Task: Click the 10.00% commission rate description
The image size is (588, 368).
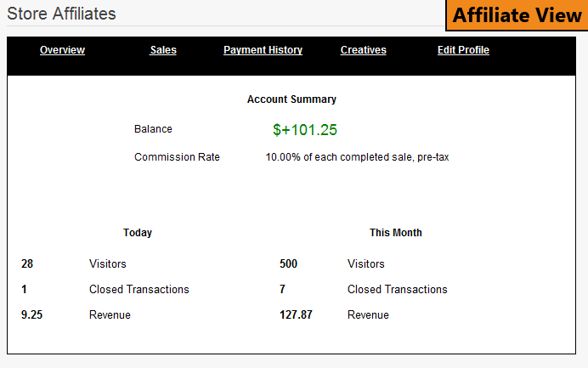Action: coord(357,157)
